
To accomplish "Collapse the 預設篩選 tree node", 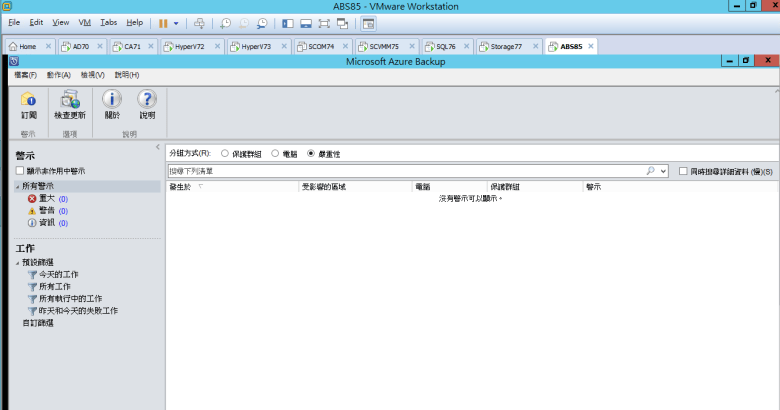I will coord(18,262).
